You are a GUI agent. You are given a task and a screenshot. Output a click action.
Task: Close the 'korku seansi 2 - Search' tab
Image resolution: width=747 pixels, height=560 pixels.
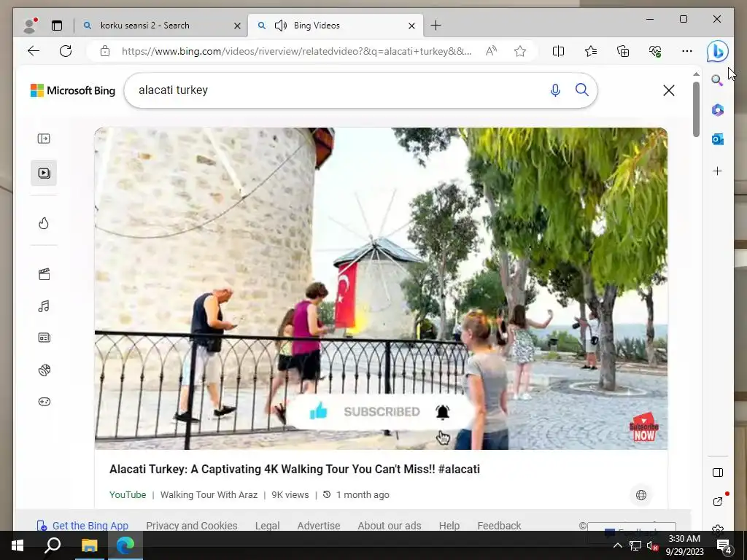point(237,26)
